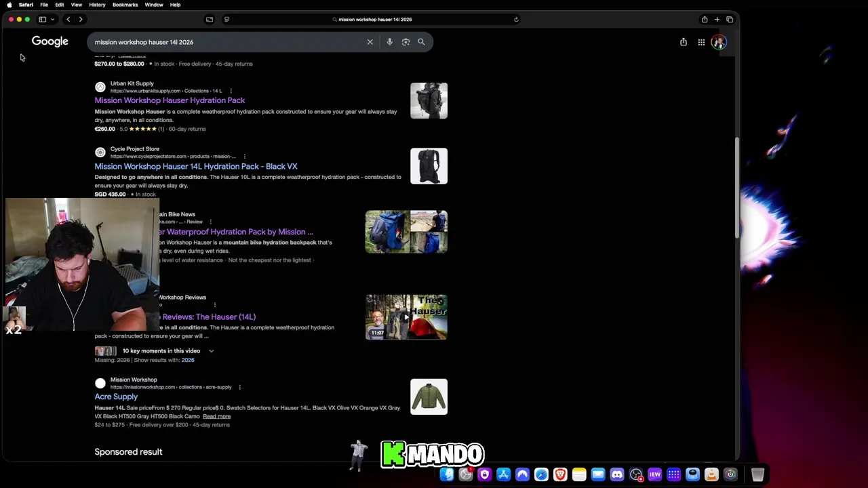
Task: Reload the page in Safari
Action: (516, 20)
